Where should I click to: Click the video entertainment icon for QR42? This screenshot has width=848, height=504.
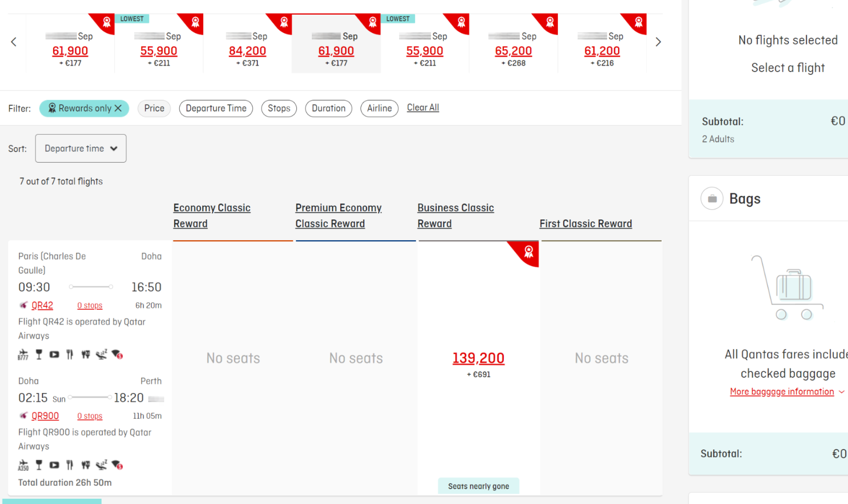click(x=54, y=355)
